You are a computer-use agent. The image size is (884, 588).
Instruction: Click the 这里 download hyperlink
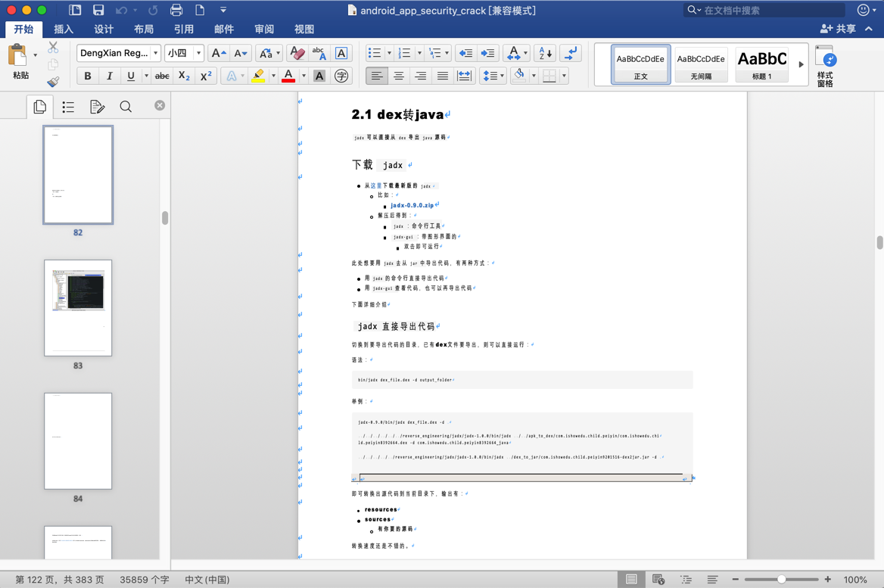tap(376, 185)
